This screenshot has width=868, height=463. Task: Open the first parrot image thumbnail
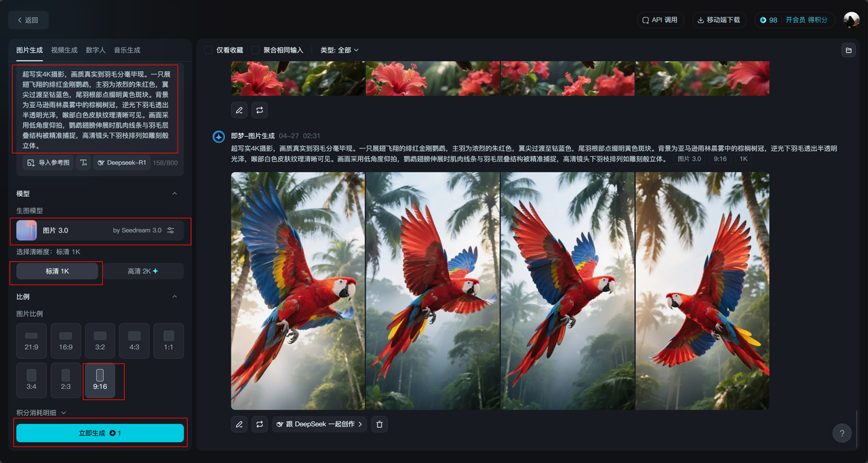click(x=298, y=291)
